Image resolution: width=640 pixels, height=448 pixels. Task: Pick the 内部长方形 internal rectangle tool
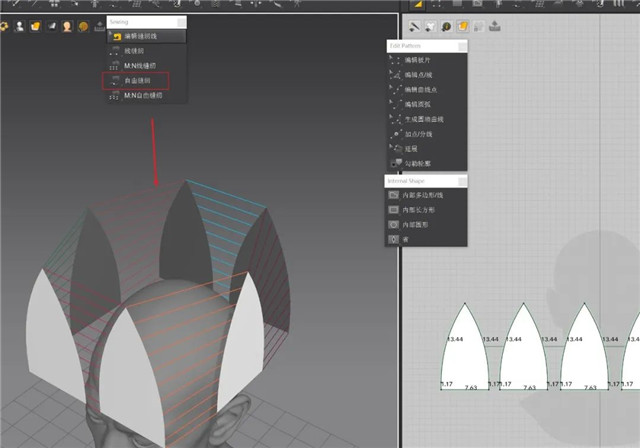click(420, 211)
